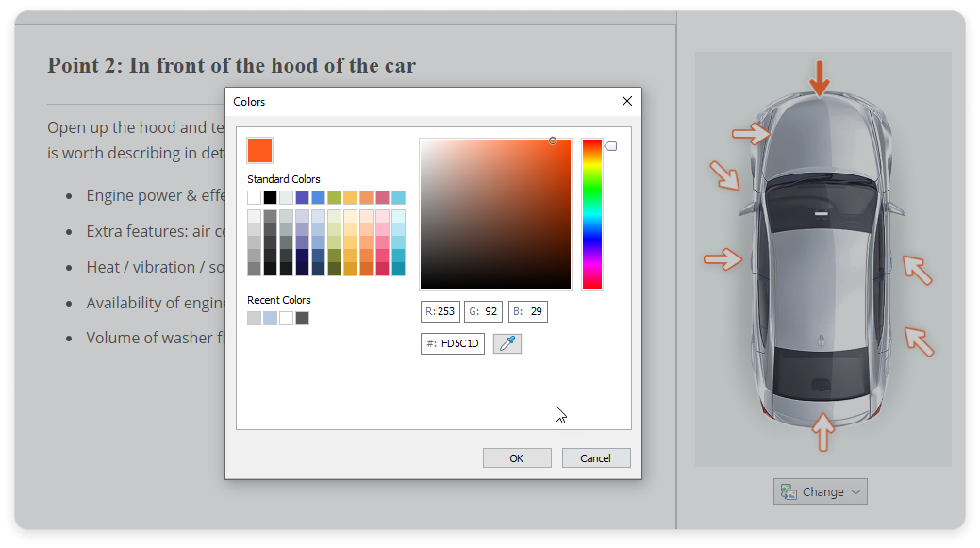Image resolution: width=980 pixels, height=548 pixels.
Task: Click the hue slider handle
Action: [x=610, y=146]
